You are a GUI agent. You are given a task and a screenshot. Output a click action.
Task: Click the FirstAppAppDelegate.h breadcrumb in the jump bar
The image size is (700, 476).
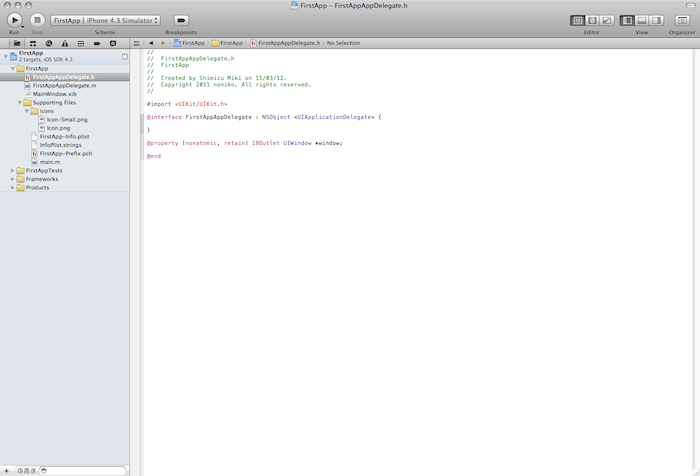[285, 43]
